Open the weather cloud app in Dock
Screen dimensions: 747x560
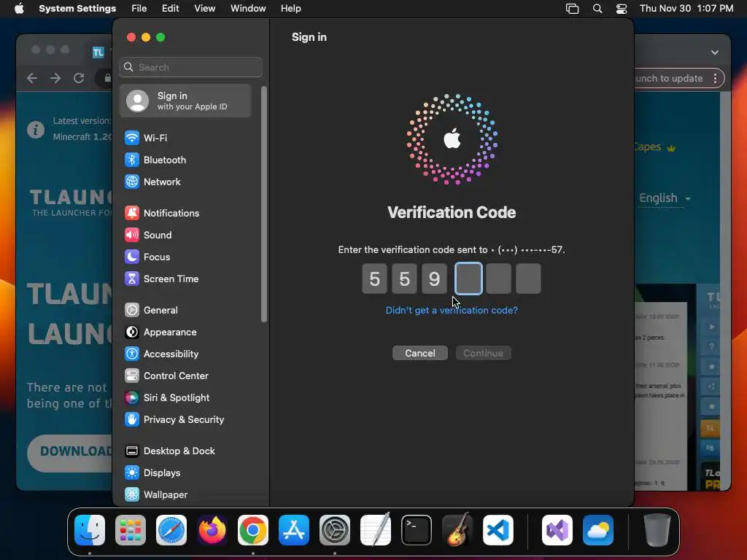(x=598, y=530)
